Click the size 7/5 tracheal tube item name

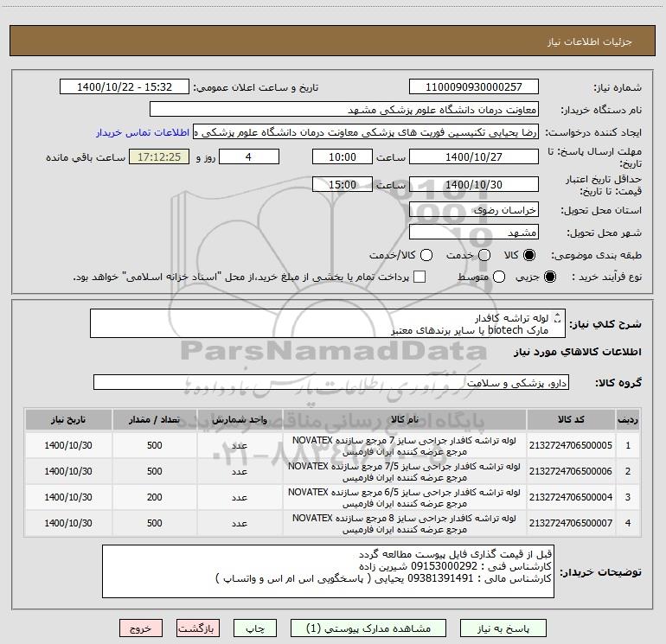point(405,472)
